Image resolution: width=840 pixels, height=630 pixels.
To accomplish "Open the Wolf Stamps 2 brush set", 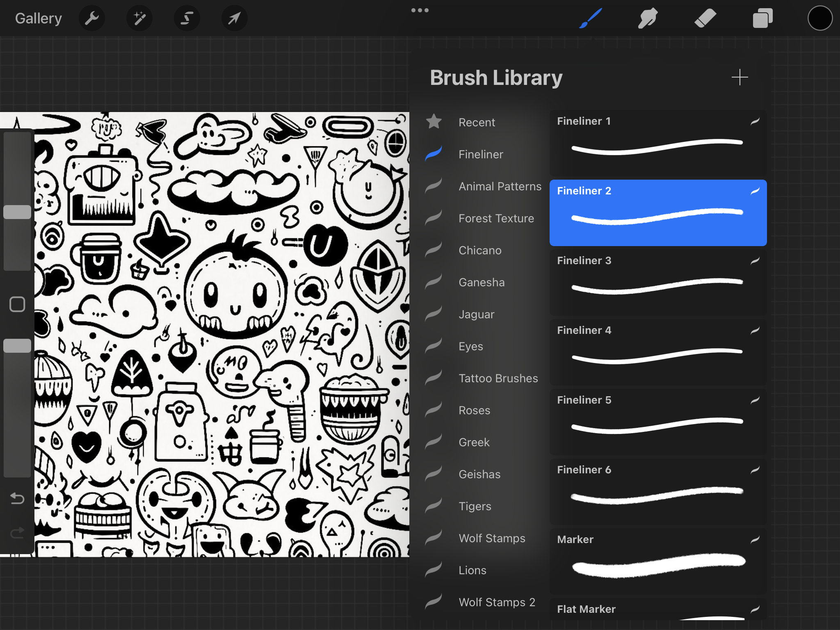I will point(497,602).
